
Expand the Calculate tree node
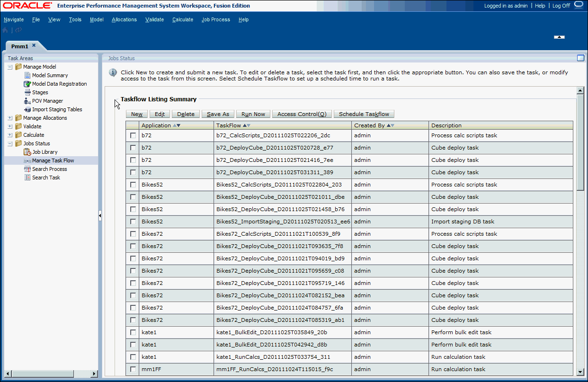10,135
